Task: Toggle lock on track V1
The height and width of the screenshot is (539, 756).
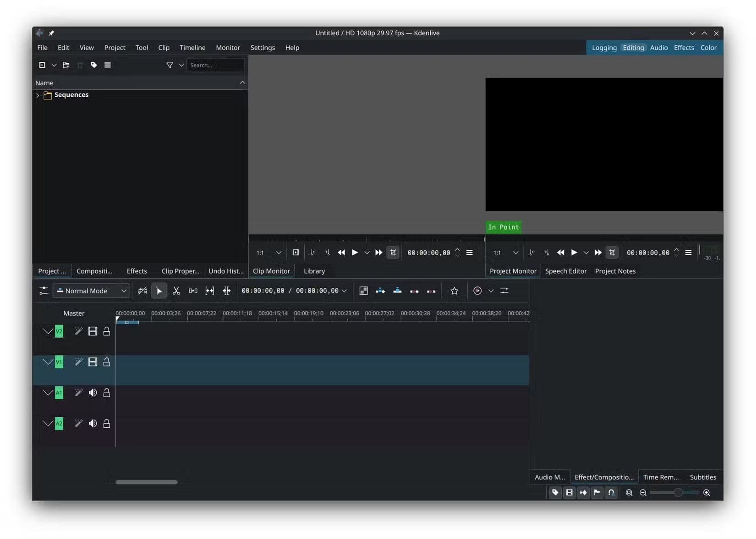Action: (x=107, y=362)
